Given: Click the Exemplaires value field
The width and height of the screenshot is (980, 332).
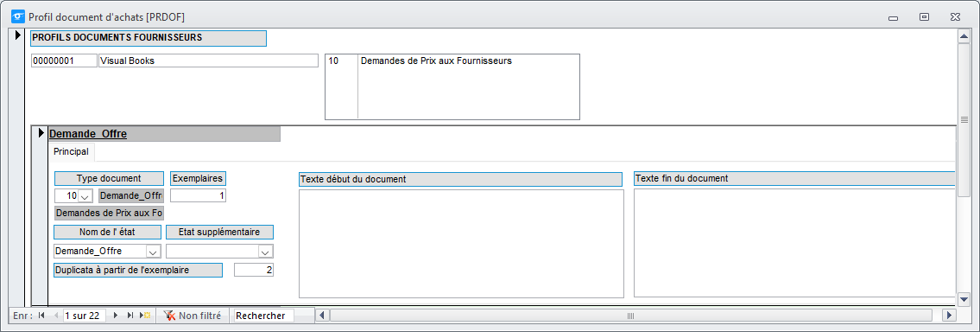Looking at the screenshot, I should [198, 196].
